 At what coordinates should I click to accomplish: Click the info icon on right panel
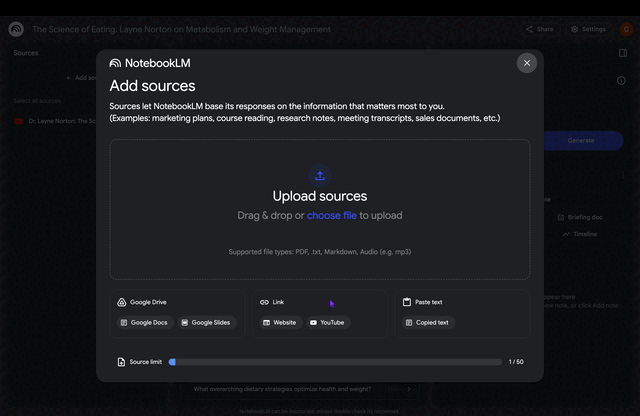coord(621,81)
